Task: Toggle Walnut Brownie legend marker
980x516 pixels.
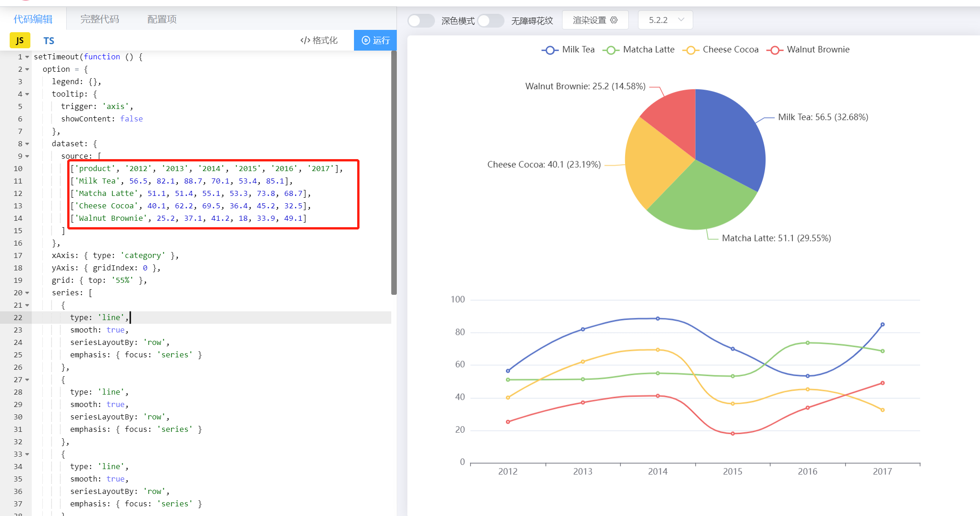Action: [x=775, y=50]
